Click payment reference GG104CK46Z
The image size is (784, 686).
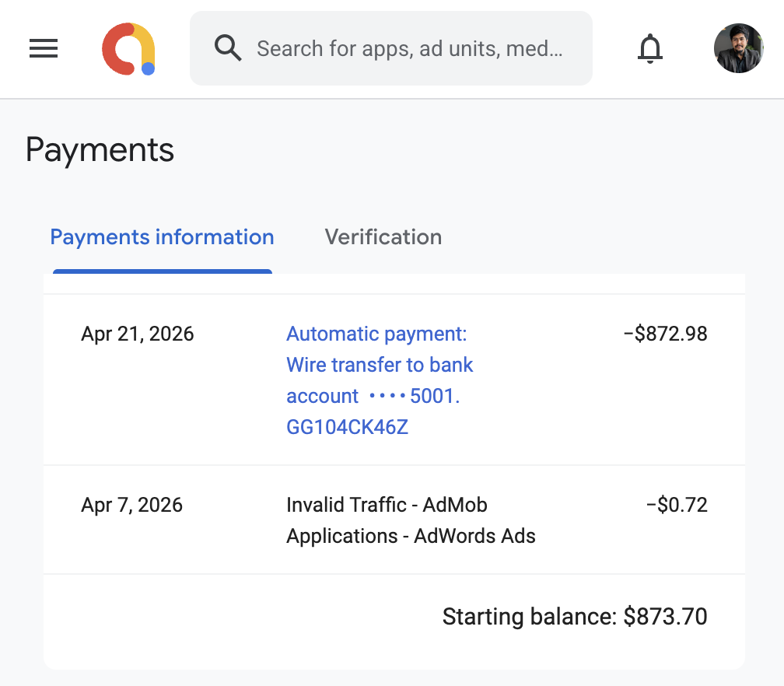point(347,426)
